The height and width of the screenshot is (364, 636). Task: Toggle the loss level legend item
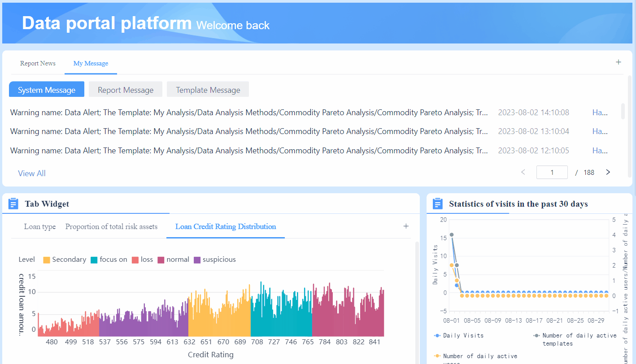pyautogui.click(x=142, y=260)
